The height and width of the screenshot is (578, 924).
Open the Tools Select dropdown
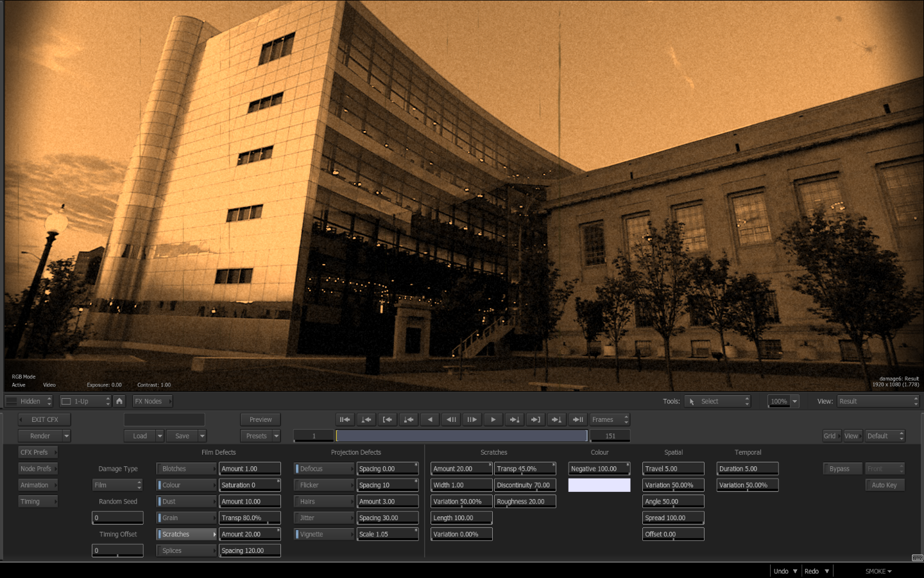(x=717, y=401)
